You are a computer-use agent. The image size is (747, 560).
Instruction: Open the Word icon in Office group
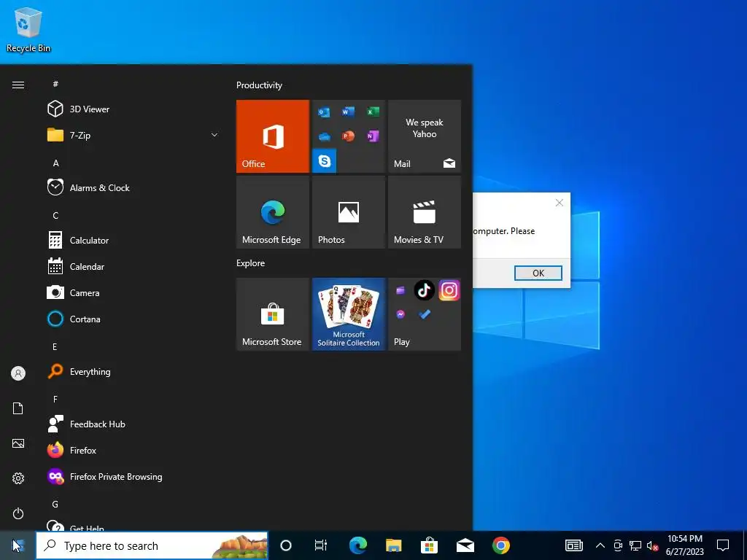click(x=348, y=112)
